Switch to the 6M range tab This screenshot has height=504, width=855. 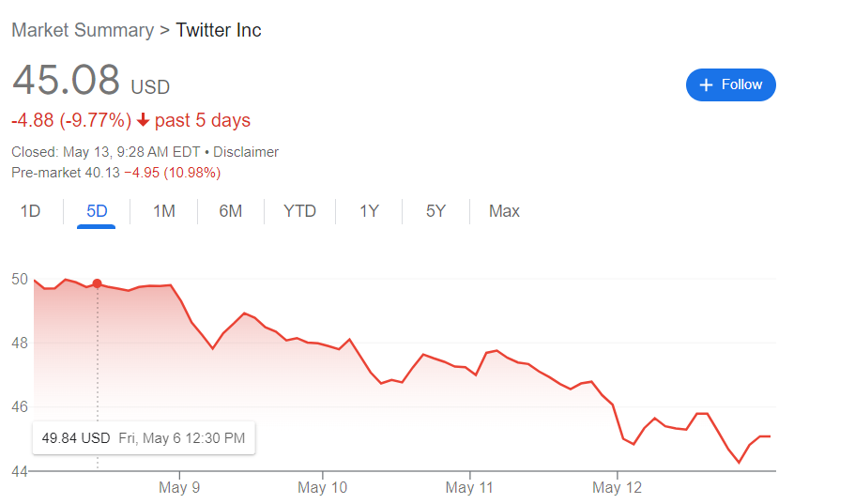coord(231,211)
